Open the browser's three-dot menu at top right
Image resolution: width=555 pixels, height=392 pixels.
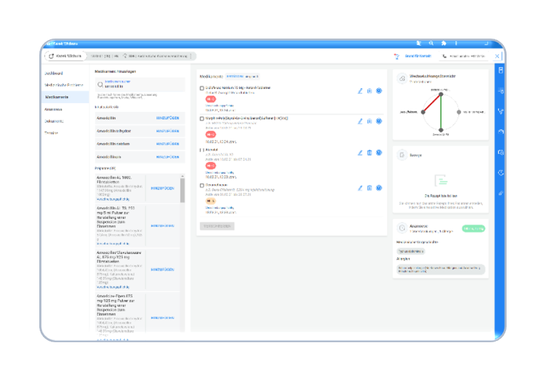pos(456,43)
